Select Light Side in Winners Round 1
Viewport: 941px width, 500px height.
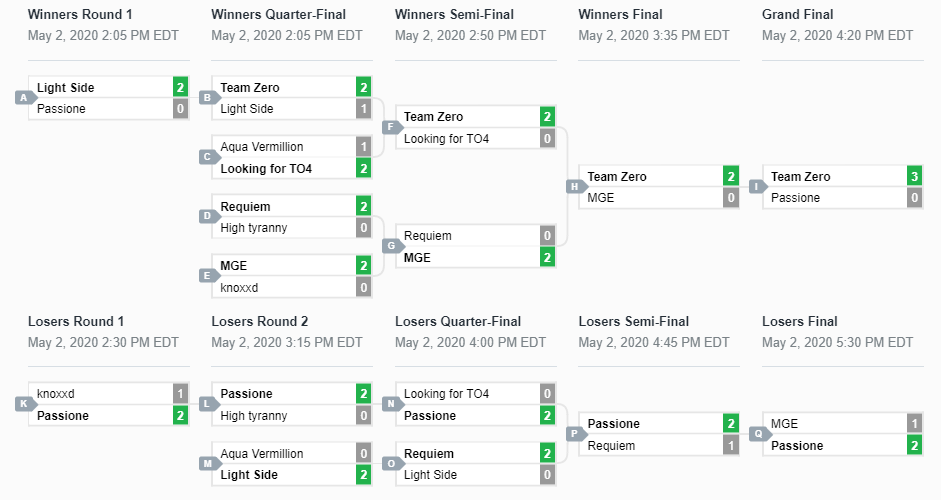point(66,88)
